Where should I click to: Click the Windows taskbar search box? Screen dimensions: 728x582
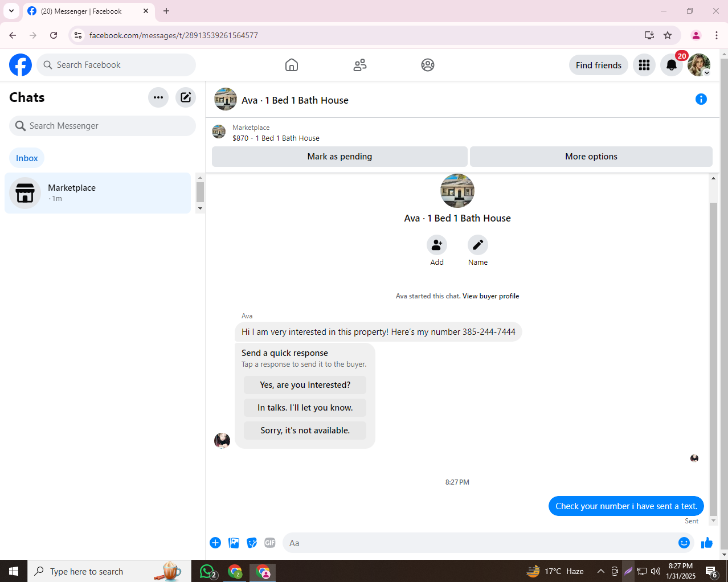pyautogui.click(x=109, y=571)
